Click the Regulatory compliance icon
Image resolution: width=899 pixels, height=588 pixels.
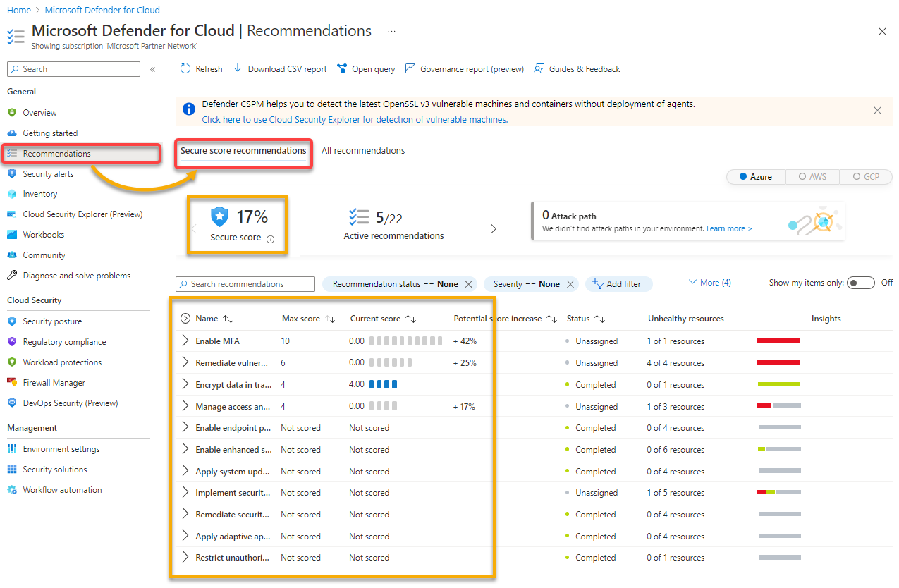pyautogui.click(x=12, y=342)
